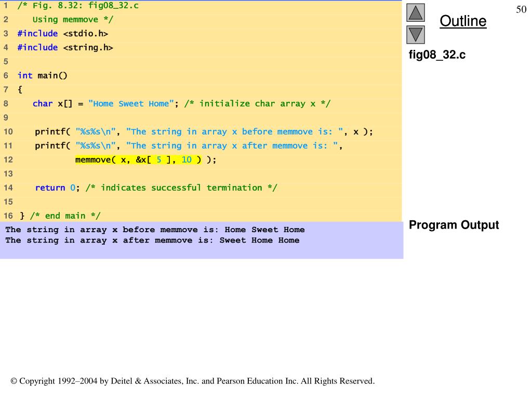Select the 'int main()' line
532x399 pixels.
[x=43, y=75]
